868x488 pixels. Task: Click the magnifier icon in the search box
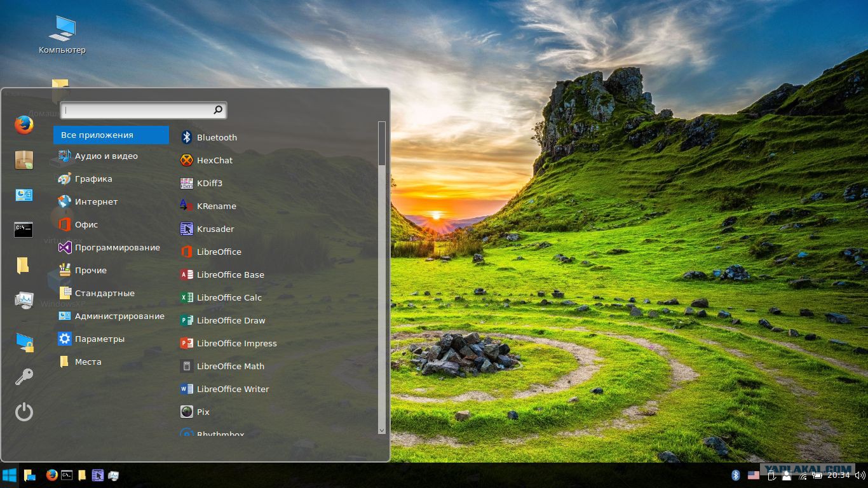pos(218,110)
